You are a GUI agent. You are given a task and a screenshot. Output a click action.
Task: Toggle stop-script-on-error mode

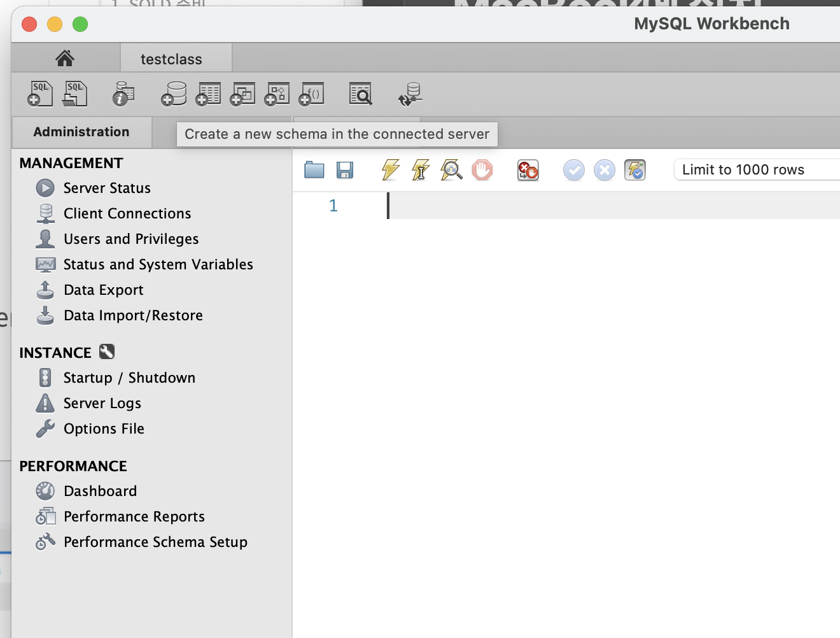528,169
